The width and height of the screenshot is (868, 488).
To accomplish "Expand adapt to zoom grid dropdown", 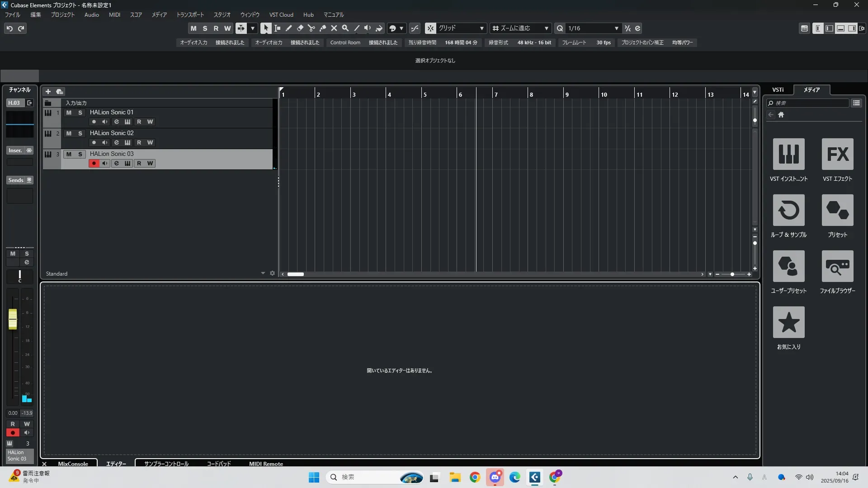I will 546,28.
